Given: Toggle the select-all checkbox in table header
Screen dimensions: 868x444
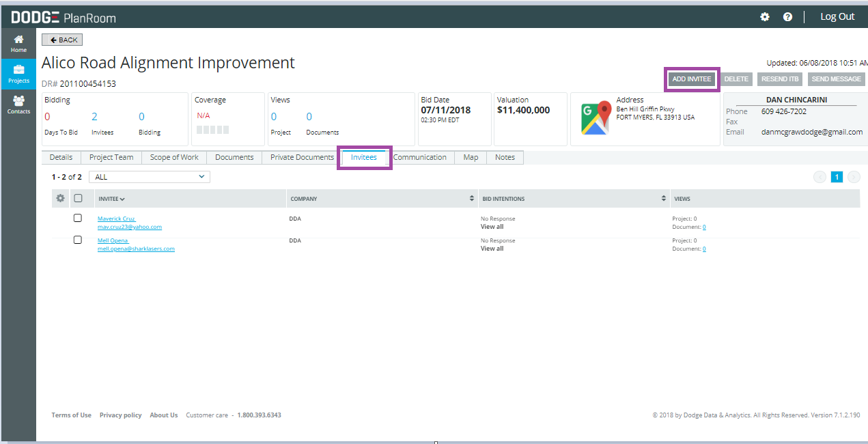Looking at the screenshot, I should click(x=78, y=198).
